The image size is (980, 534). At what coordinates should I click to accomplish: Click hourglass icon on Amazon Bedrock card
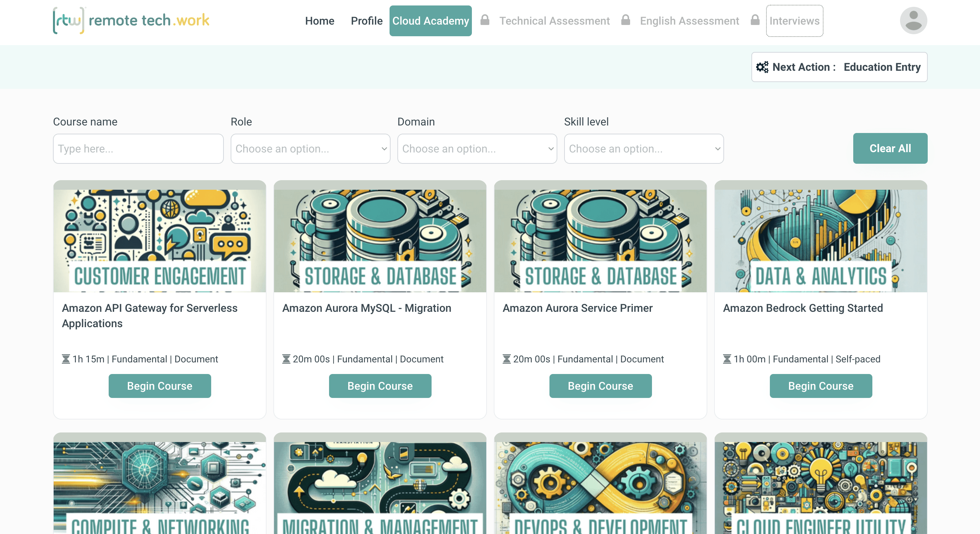tap(727, 359)
